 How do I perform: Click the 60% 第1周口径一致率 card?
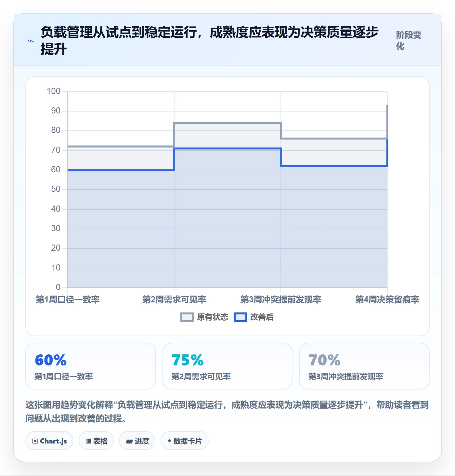(x=91, y=366)
